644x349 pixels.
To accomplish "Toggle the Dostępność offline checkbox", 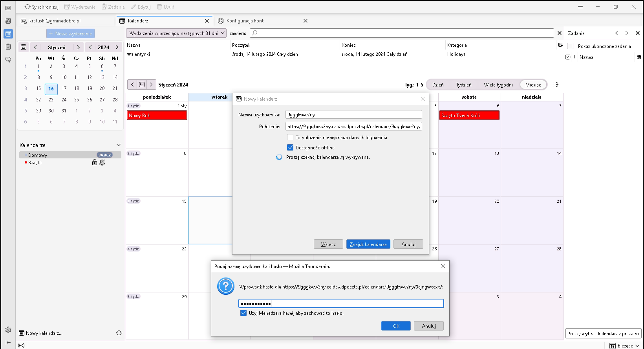I will pos(290,148).
